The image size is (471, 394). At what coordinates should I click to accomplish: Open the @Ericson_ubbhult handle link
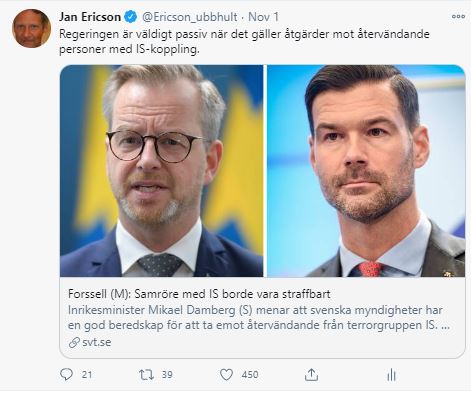tap(190, 17)
